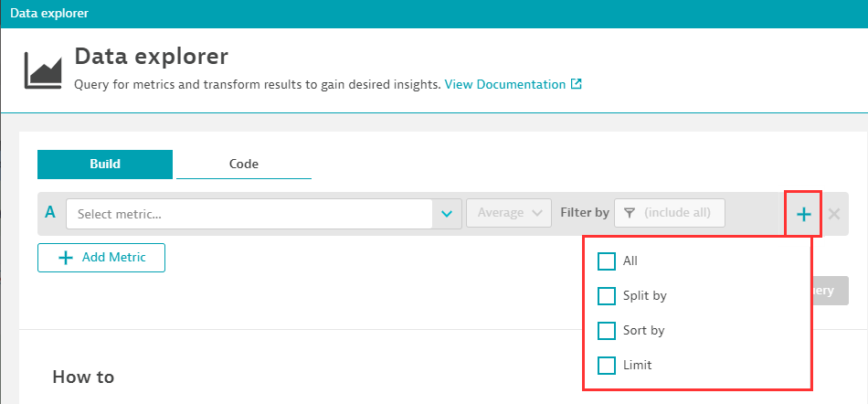
Task: Click the metric letter A label
Action: coord(50,213)
